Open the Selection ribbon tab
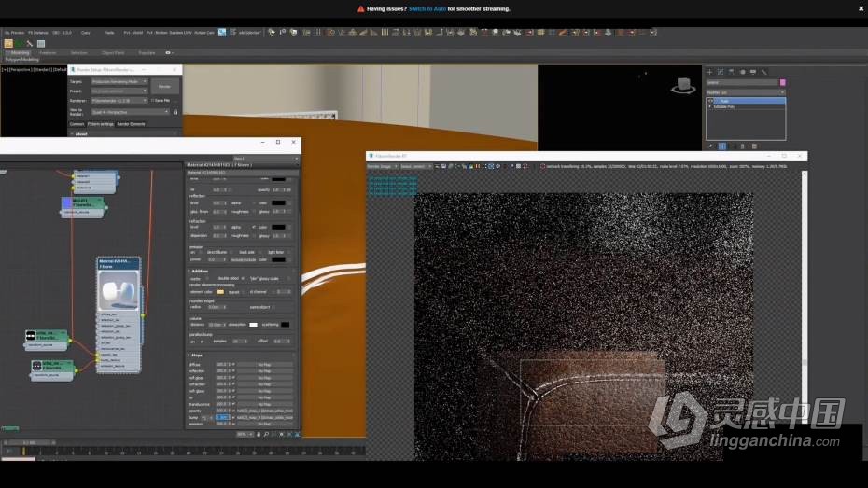The image size is (868, 488). [79, 53]
